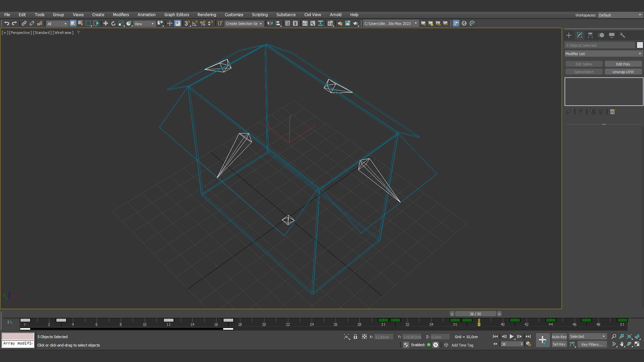This screenshot has height=362, width=644.
Task: Switch to the Utilities command panel tab
Action: tap(623, 35)
